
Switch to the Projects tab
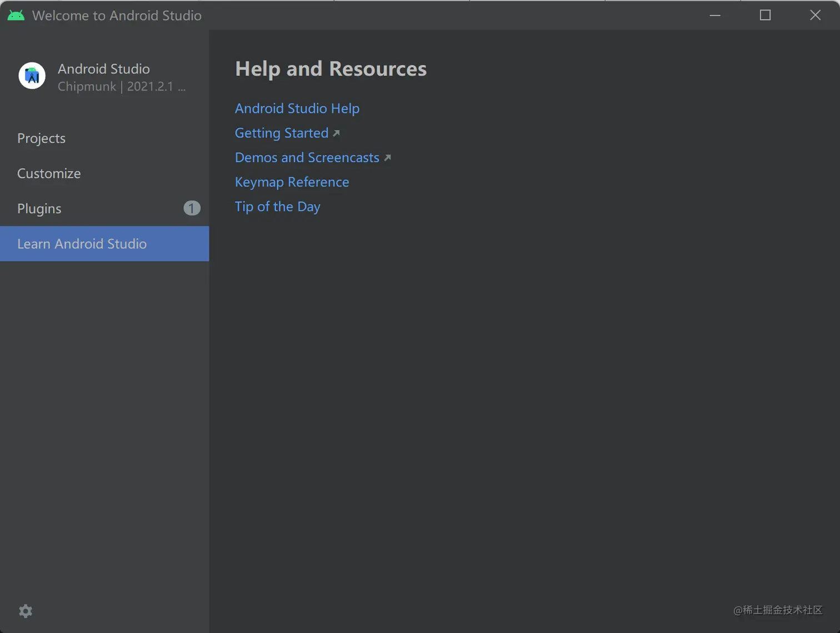[42, 138]
